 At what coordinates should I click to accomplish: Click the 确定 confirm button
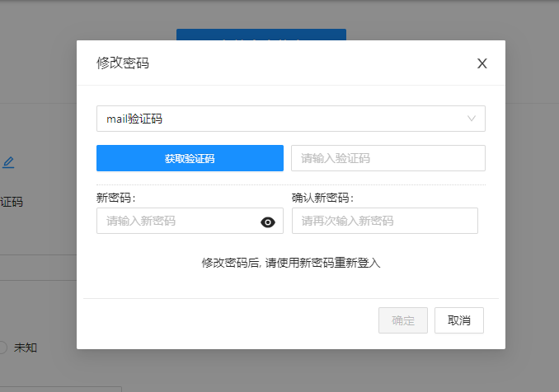tap(403, 320)
